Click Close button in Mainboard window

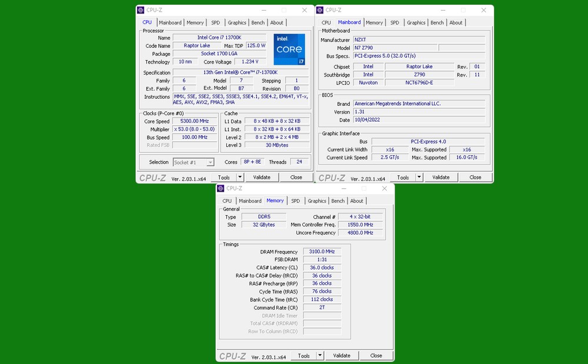click(x=475, y=177)
